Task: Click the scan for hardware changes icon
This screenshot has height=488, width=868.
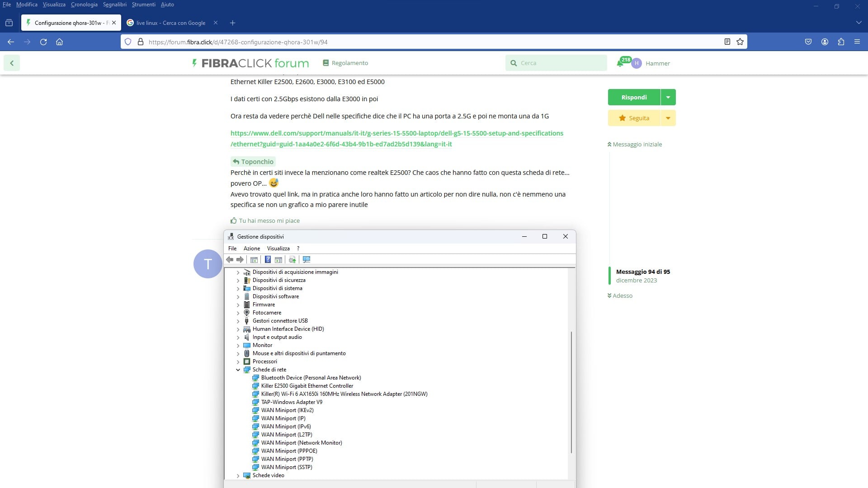Action: pyautogui.click(x=307, y=259)
